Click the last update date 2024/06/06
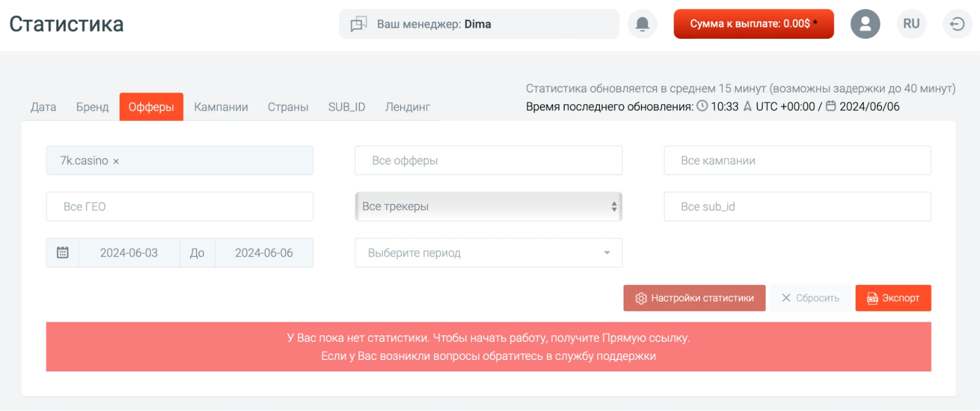This screenshot has width=980, height=411. click(869, 106)
